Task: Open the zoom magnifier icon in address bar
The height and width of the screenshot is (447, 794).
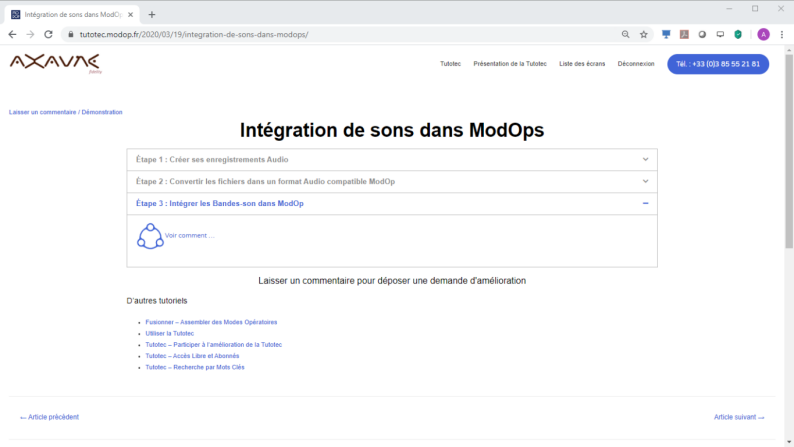Action: click(625, 34)
